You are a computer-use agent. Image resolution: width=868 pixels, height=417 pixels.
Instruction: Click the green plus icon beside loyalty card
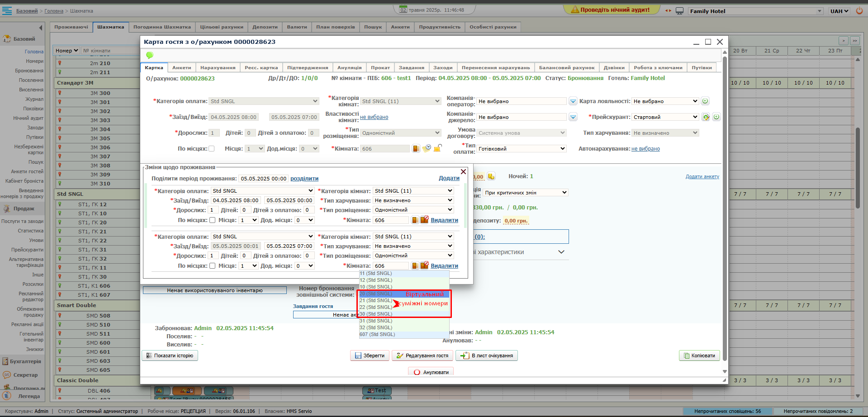click(x=705, y=101)
